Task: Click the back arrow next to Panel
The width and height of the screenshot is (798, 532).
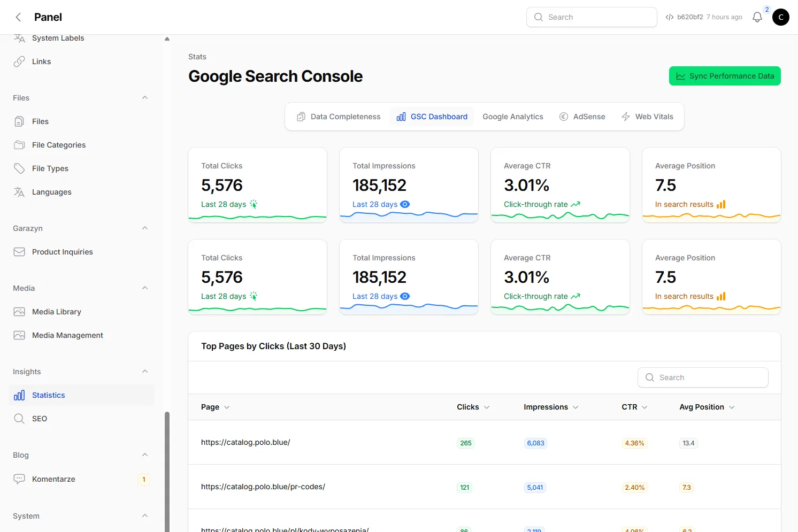Action: click(x=18, y=17)
